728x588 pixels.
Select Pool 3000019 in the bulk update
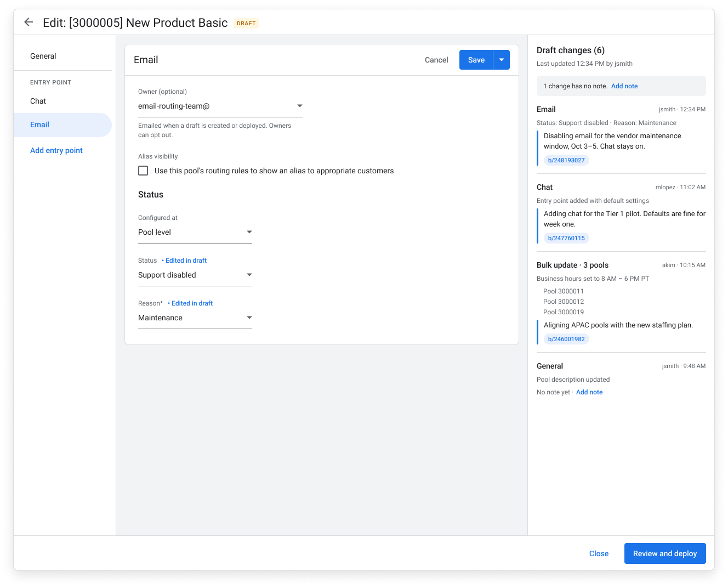[564, 312]
